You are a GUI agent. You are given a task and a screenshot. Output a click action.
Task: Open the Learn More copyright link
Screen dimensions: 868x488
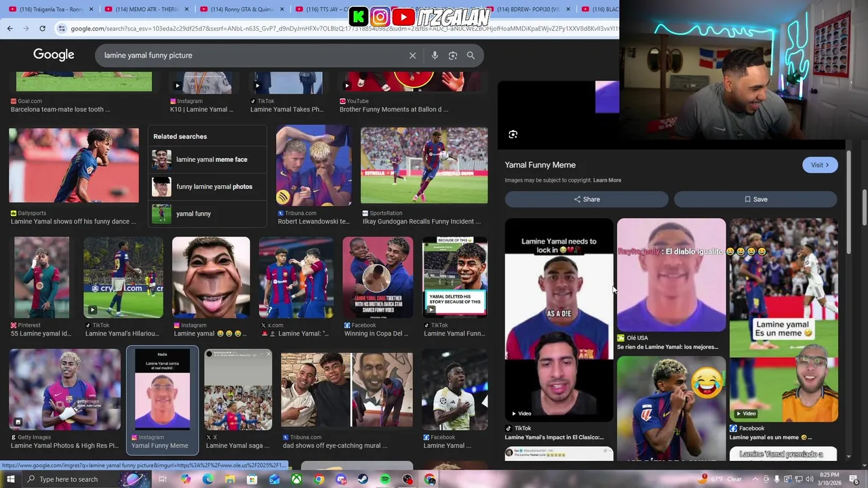[607, 180]
